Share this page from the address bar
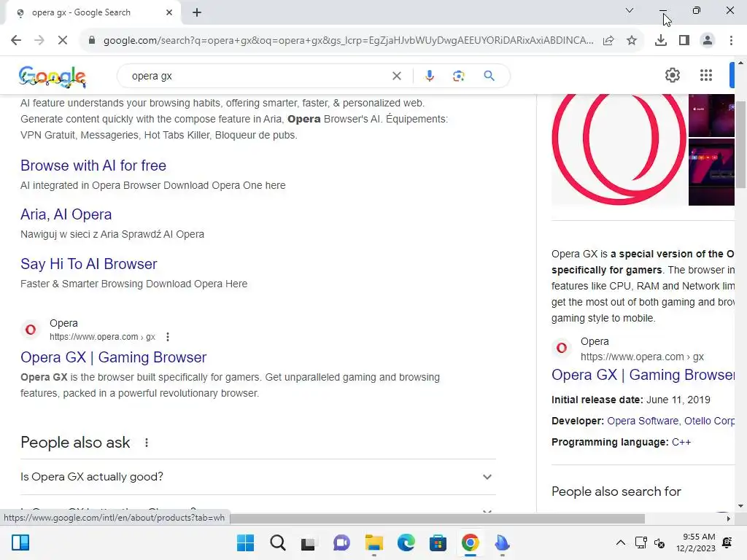 608,41
